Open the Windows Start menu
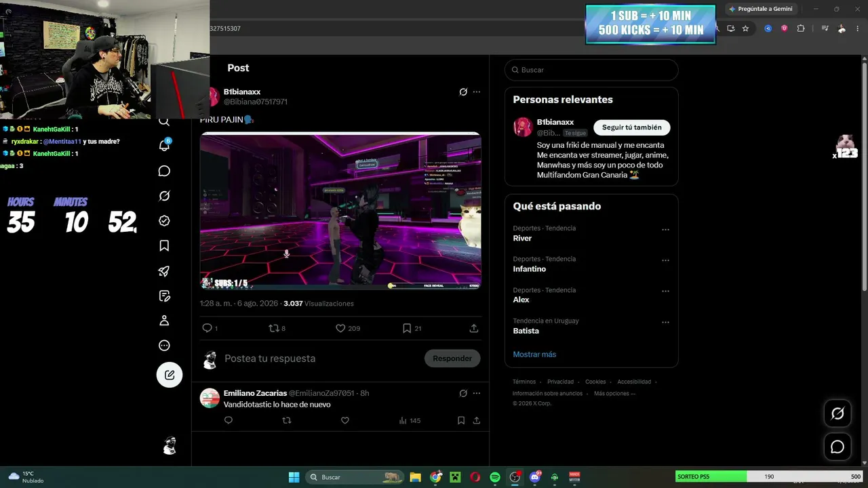Image resolution: width=868 pixels, height=488 pixels. coord(294,477)
